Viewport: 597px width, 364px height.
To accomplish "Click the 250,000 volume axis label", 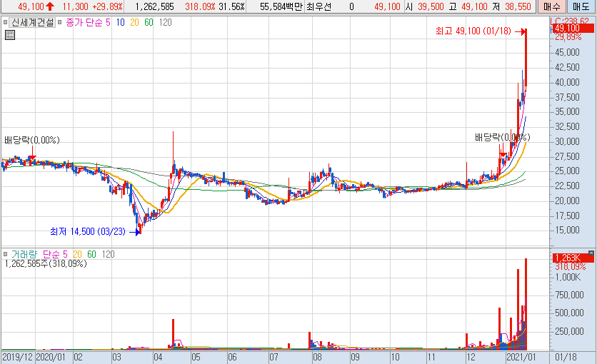I will [569, 331].
